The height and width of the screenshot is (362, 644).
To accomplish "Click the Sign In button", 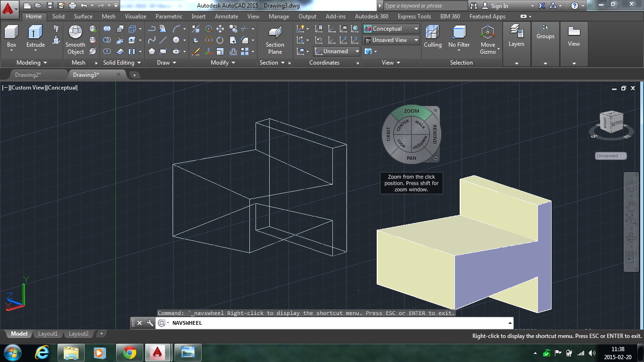I will 499,6.
